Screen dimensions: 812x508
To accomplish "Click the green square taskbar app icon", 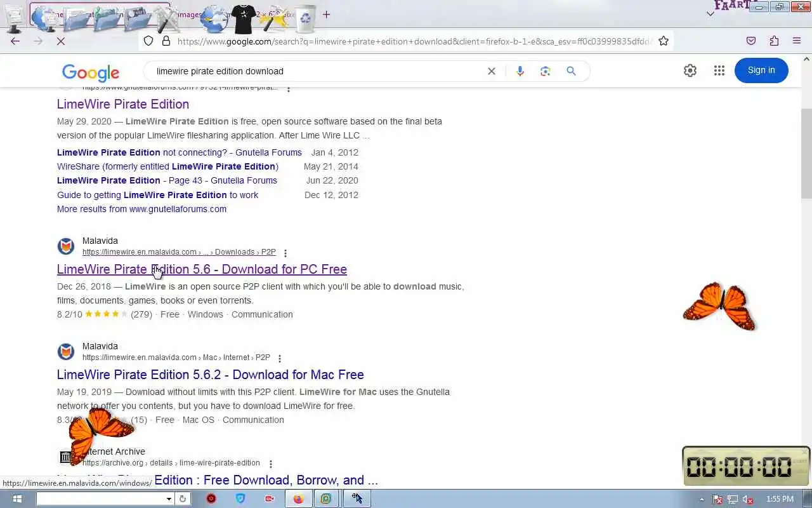I will [326, 498].
